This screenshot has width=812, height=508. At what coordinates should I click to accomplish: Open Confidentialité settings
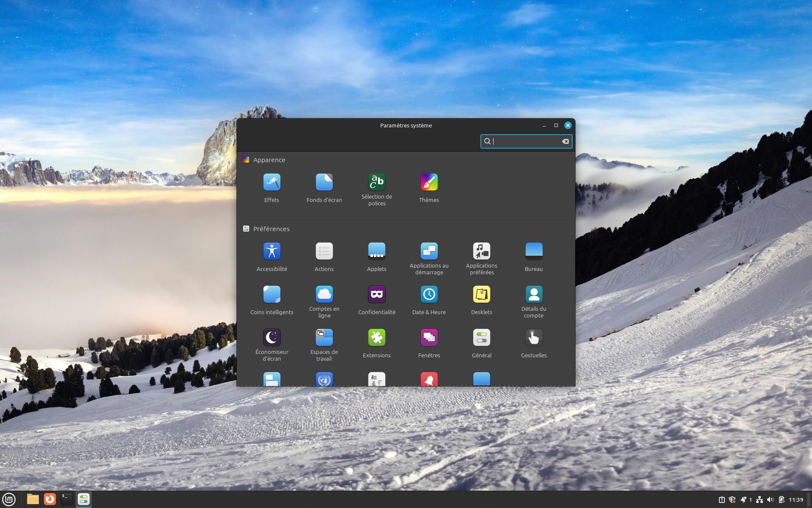376,294
